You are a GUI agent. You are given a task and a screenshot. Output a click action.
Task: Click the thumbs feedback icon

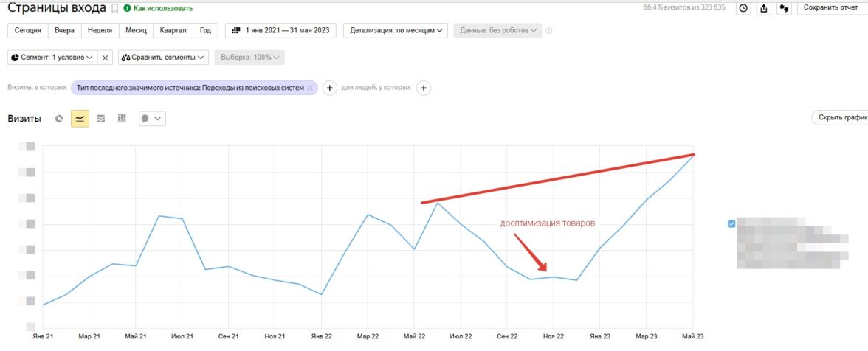[785, 8]
